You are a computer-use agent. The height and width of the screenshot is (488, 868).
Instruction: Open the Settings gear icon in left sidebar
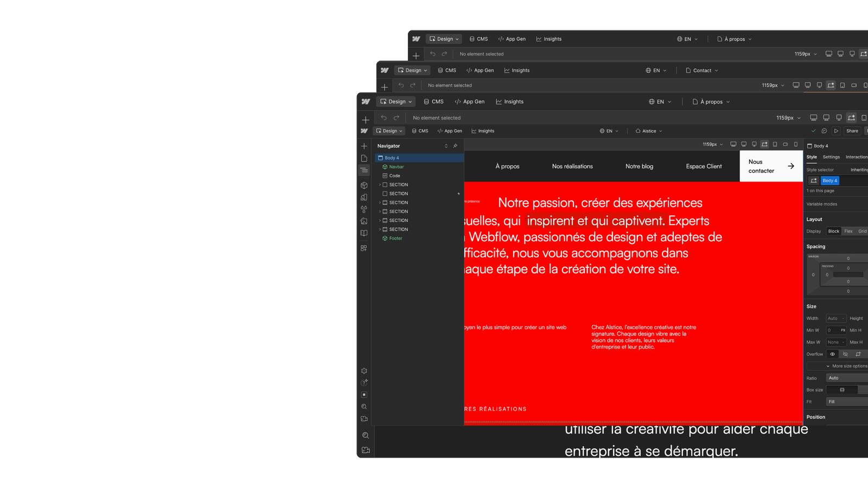tap(364, 371)
